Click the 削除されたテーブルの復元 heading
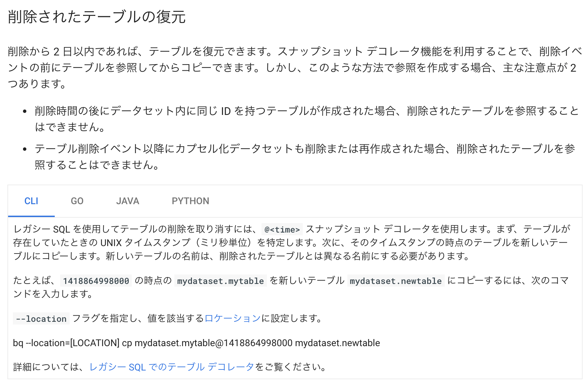The image size is (588, 384). pyautogui.click(x=97, y=17)
